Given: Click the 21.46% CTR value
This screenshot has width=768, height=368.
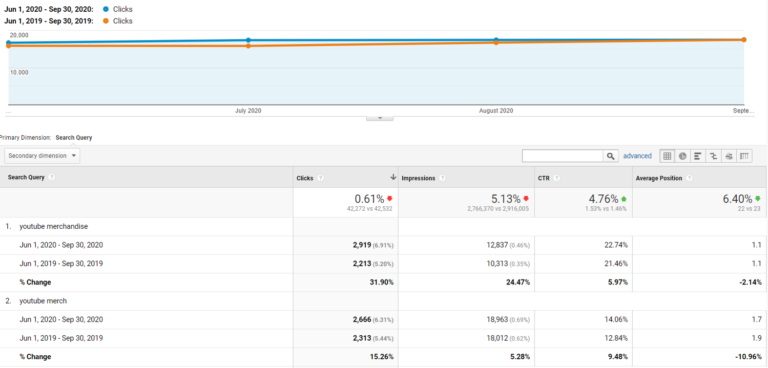Looking at the screenshot, I should coord(617,264).
